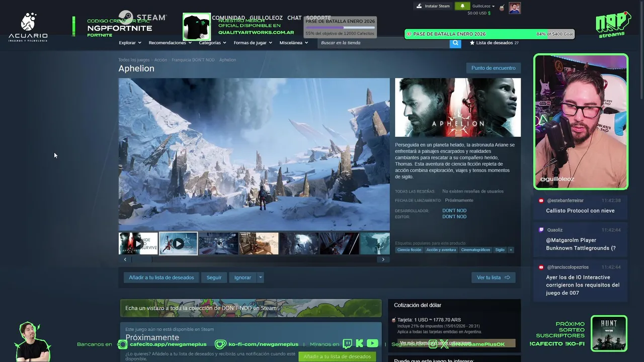The width and height of the screenshot is (644, 362).
Task: Open CHAT in the Steam header
Action: 294,18
